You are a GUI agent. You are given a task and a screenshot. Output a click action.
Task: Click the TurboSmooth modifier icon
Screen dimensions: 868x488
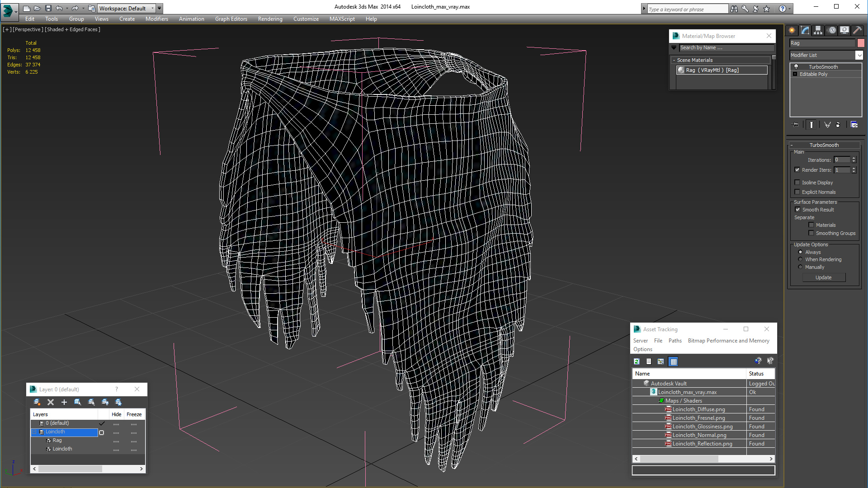click(x=795, y=66)
